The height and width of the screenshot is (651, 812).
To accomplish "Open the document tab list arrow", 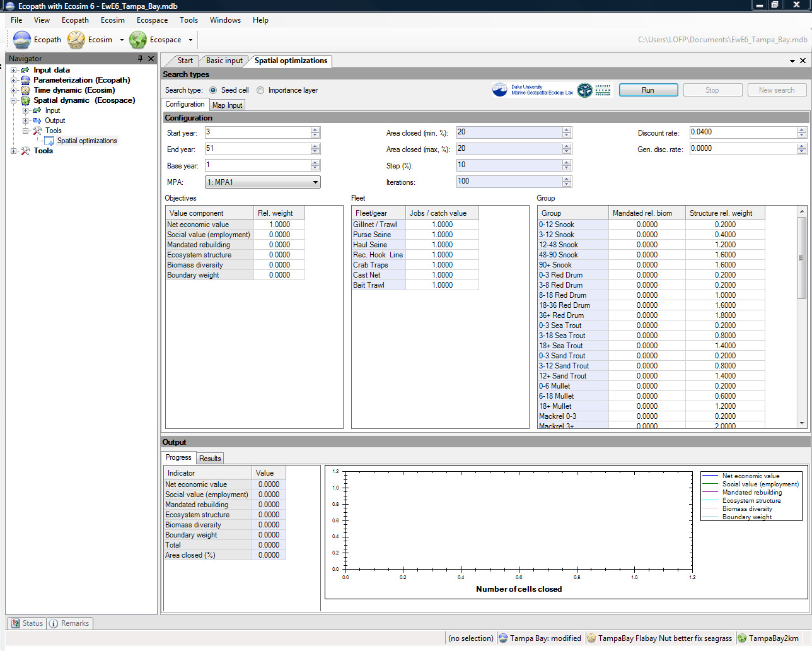I will (x=792, y=61).
